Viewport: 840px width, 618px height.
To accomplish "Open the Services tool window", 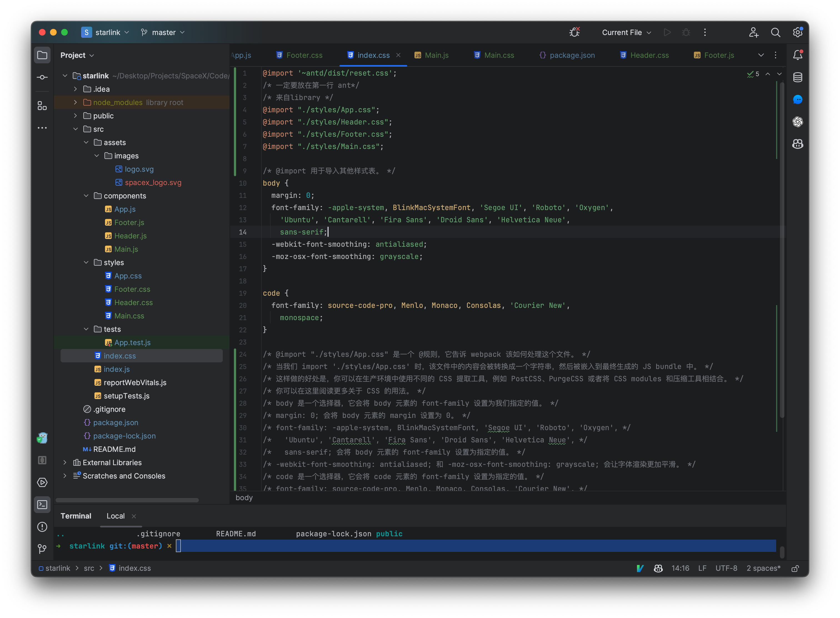I will (42, 483).
